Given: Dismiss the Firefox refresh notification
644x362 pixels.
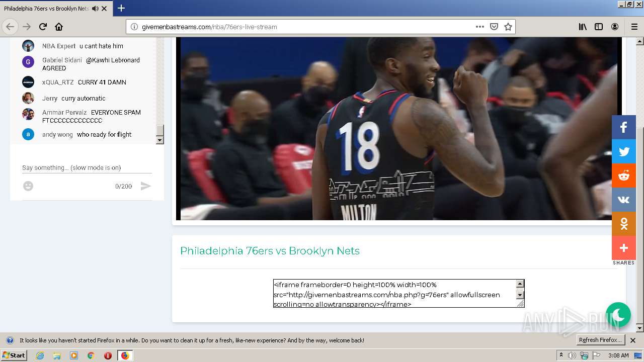Looking at the screenshot, I should pos(633,340).
